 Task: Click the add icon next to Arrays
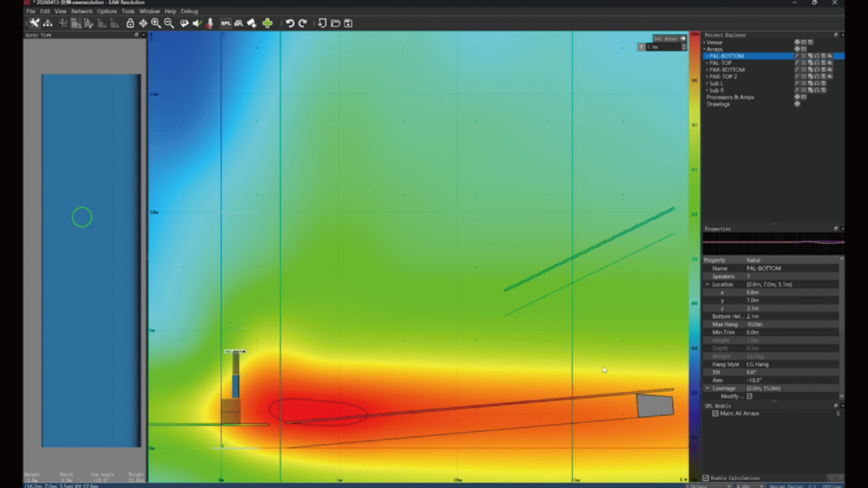pos(797,49)
